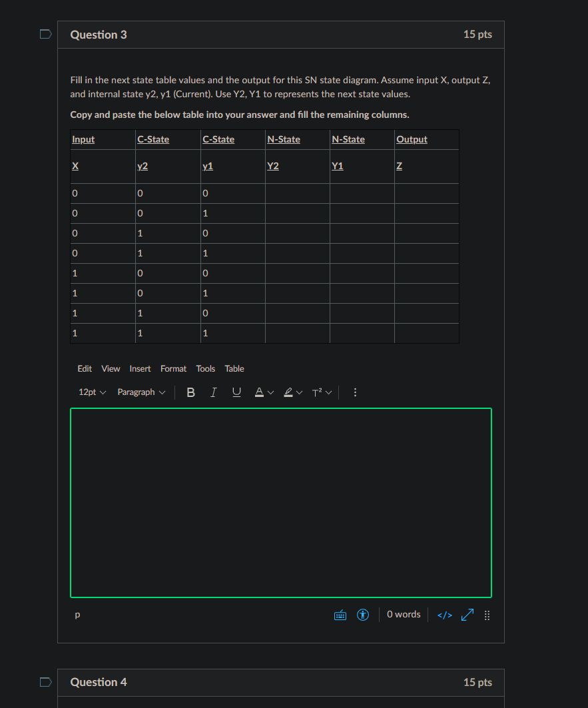The image size is (588, 708).
Task: Open the word count display
Action: click(403, 614)
